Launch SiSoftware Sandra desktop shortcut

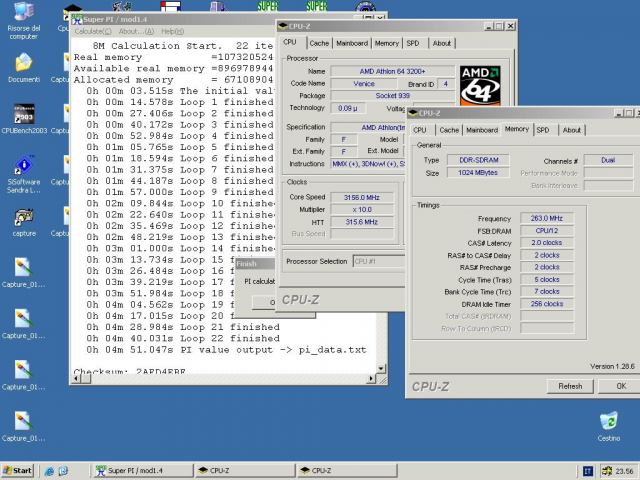24,173
